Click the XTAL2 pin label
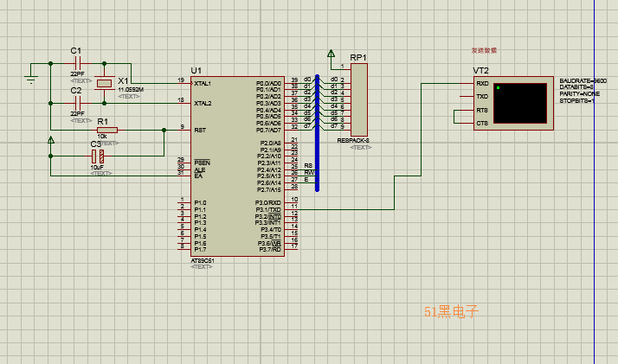This screenshot has height=364, width=618. click(x=203, y=104)
